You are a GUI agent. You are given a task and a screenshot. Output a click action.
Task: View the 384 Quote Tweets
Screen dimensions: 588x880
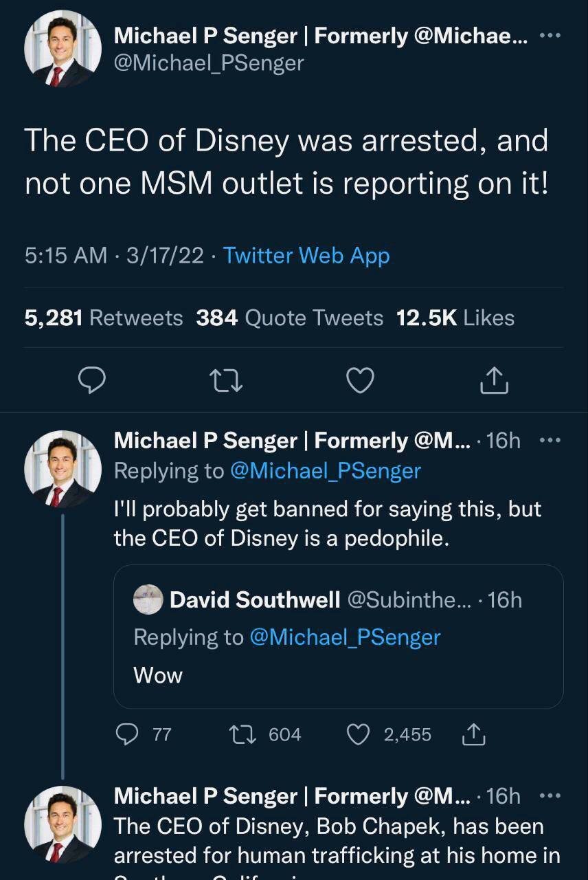tap(290, 318)
